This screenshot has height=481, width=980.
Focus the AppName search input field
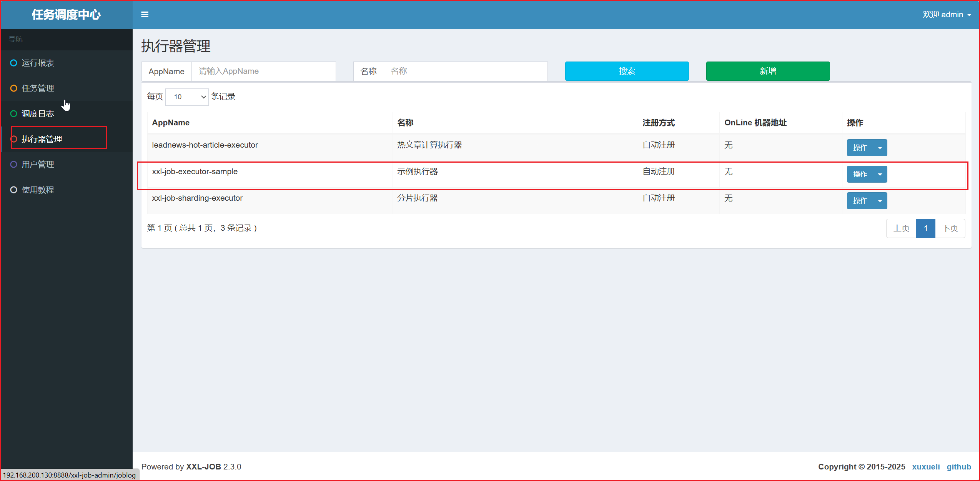pyautogui.click(x=263, y=72)
